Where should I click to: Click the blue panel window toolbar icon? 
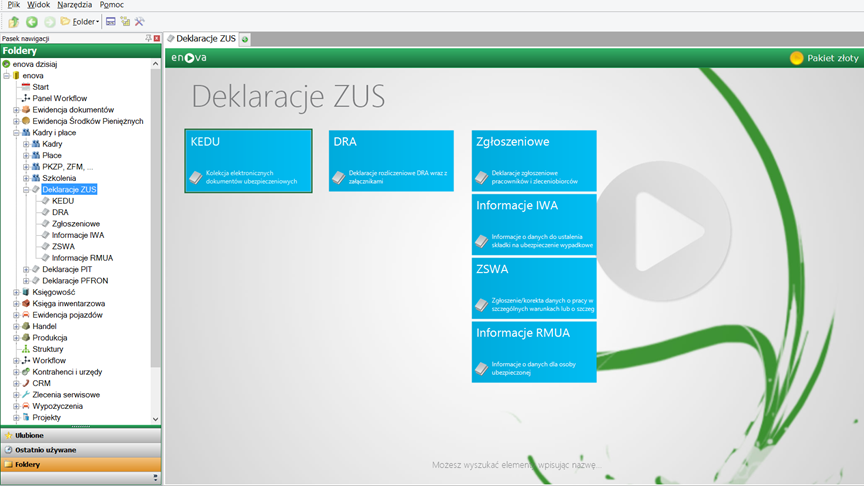coord(111,21)
